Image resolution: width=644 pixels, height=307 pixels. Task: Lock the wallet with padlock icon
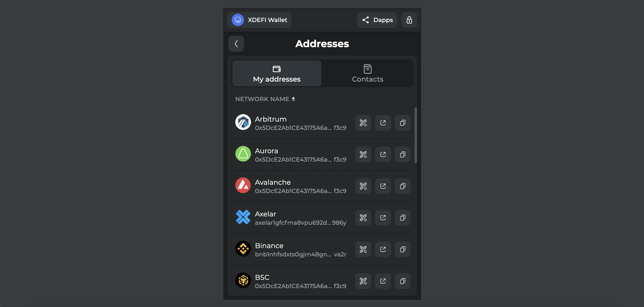409,20
